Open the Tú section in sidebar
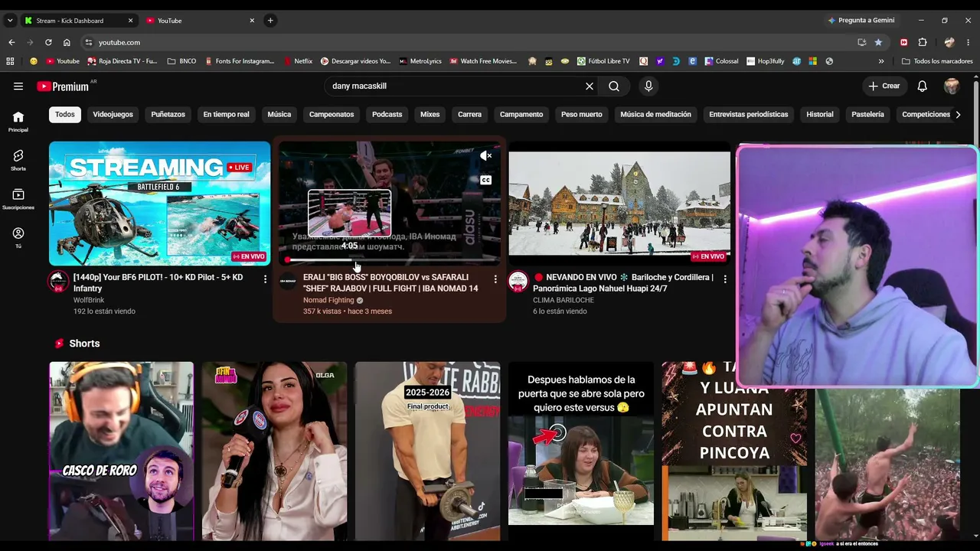The image size is (980, 551). click(x=18, y=237)
